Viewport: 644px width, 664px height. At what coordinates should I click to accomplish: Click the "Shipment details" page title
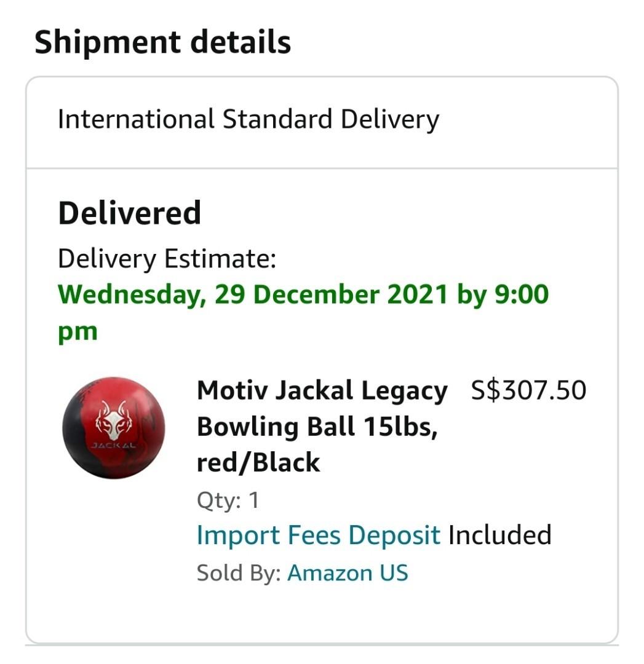pyautogui.click(x=163, y=41)
